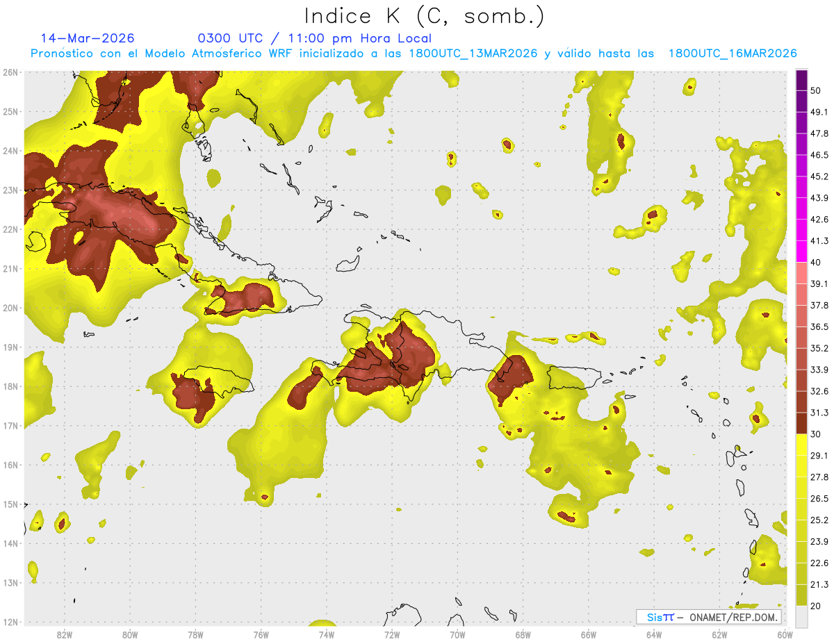Screen dimensions: 834x644
Task: Click the colorbar label "45.2"
Action: click(819, 176)
